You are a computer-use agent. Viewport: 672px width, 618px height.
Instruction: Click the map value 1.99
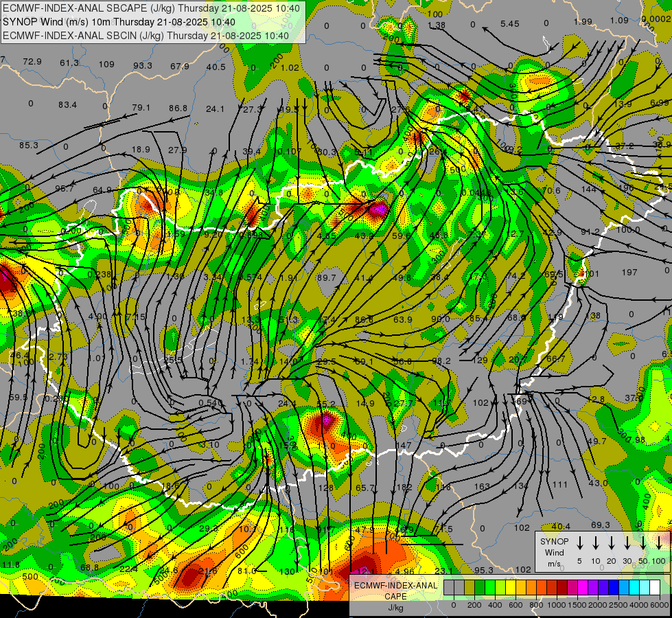pos(583,21)
